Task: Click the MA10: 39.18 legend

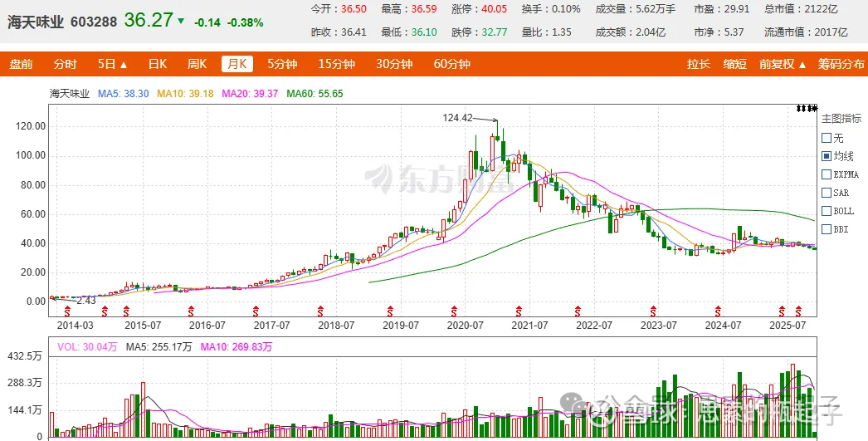Action: pyautogui.click(x=185, y=94)
